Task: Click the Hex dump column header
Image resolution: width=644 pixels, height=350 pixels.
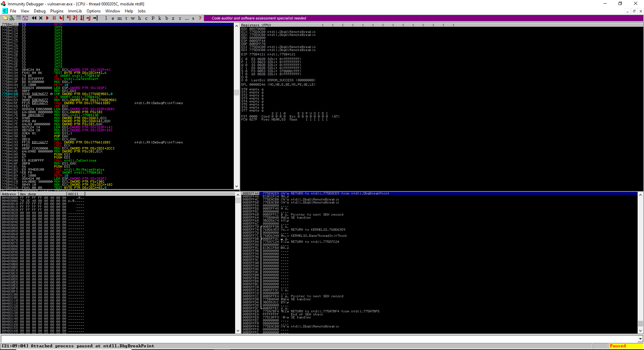Action: click(43, 194)
